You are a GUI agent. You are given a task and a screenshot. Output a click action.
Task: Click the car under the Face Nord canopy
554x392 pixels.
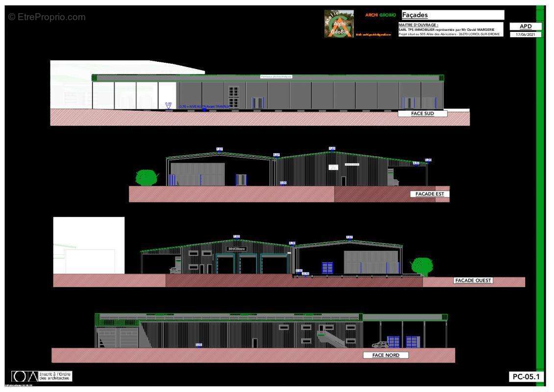(x=379, y=344)
